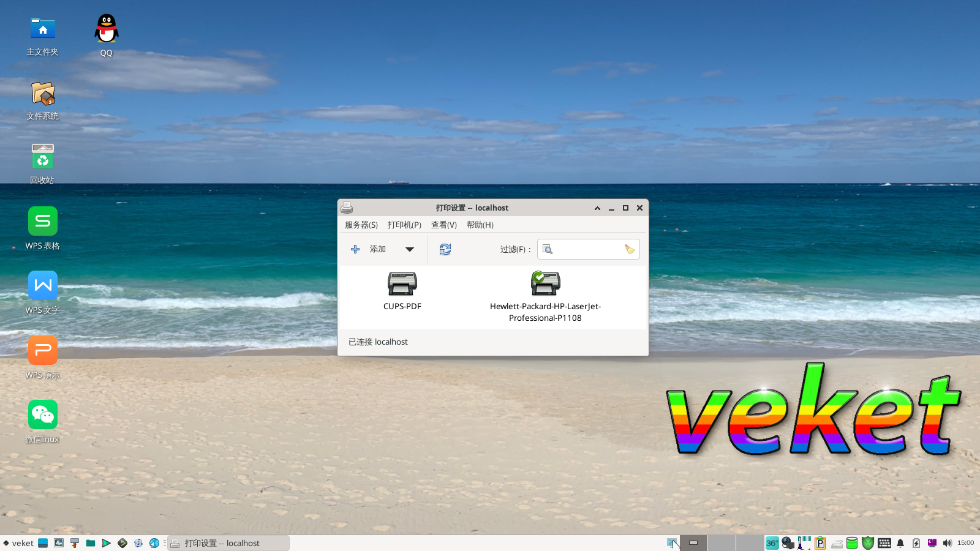Open the system monitor taskbar icon
980x551 pixels.
59,543
